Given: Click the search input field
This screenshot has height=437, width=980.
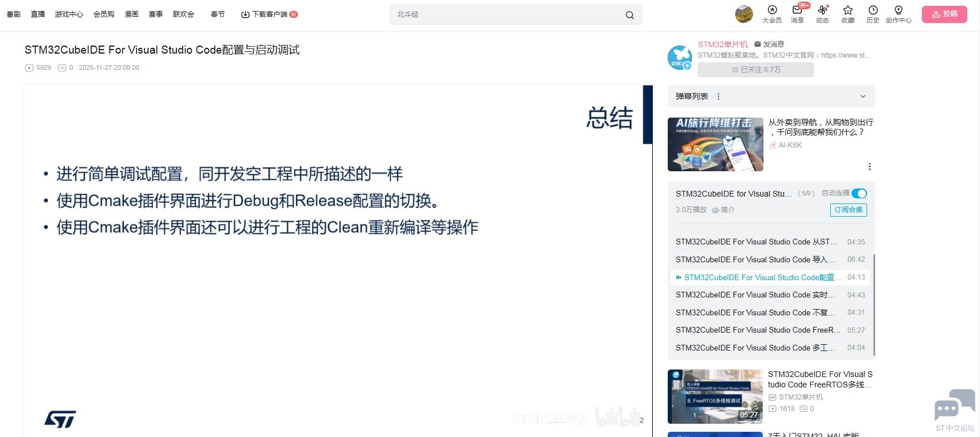Looking at the screenshot, I should (507, 15).
